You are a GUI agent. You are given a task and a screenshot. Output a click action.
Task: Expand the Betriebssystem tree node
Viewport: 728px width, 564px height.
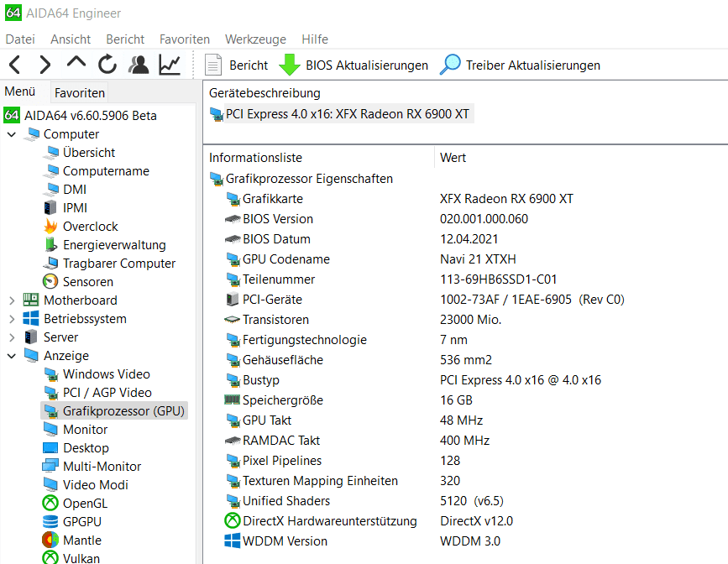(12, 319)
